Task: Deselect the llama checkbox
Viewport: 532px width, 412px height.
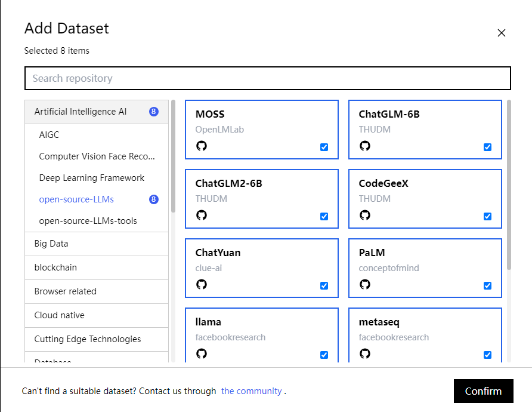Action: point(324,355)
